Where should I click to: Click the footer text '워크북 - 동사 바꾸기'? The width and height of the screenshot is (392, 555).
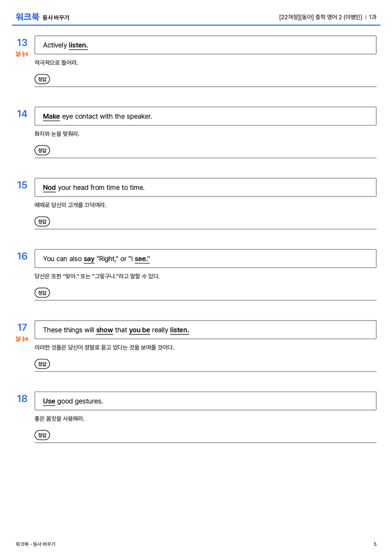coord(35,544)
